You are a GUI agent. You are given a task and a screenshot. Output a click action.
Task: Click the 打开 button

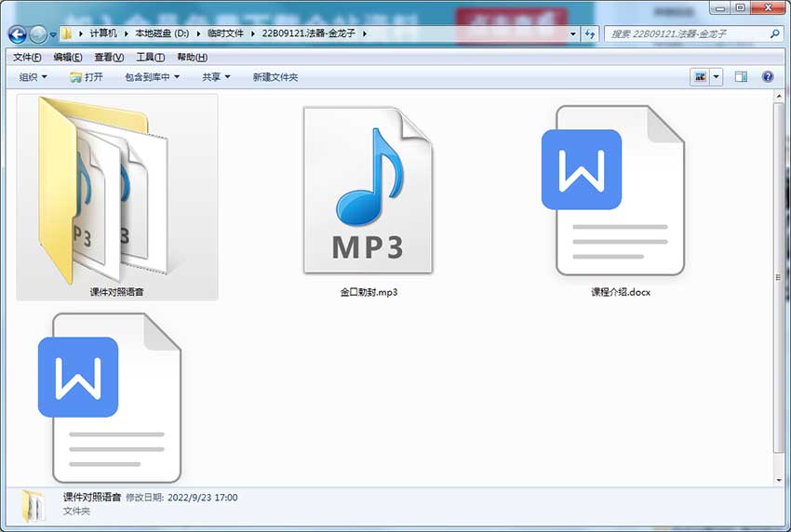87,77
